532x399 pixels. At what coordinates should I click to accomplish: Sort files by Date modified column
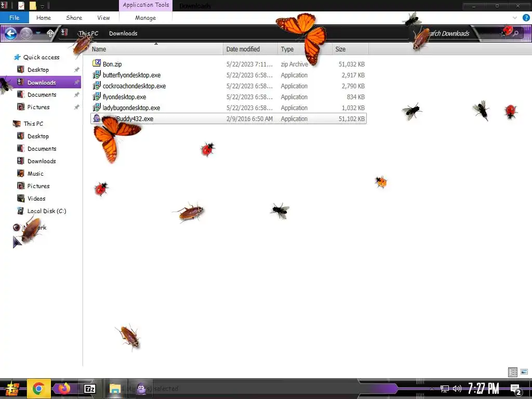coord(250,49)
